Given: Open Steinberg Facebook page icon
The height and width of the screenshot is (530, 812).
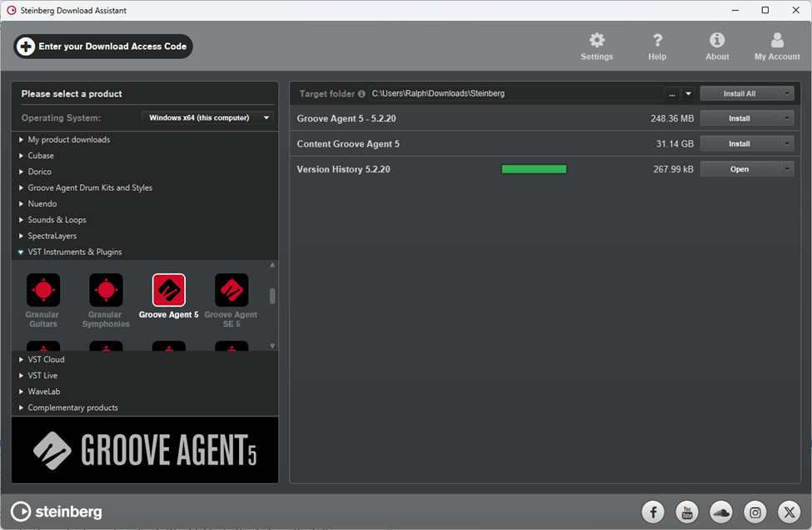Looking at the screenshot, I should click(653, 512).
